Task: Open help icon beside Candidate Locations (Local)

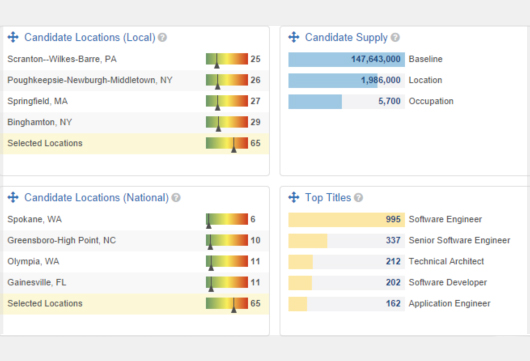Action: point(163,38)
